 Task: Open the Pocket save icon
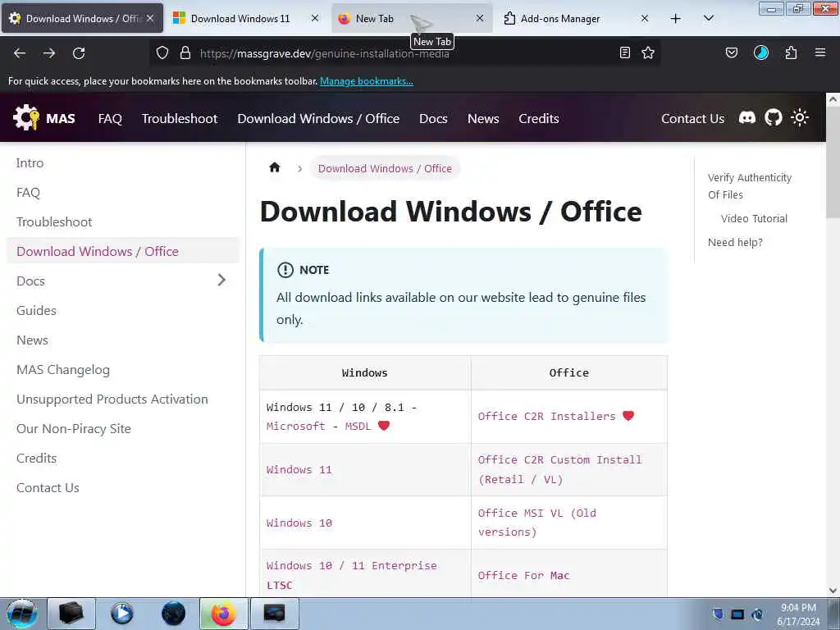point(732,52)
